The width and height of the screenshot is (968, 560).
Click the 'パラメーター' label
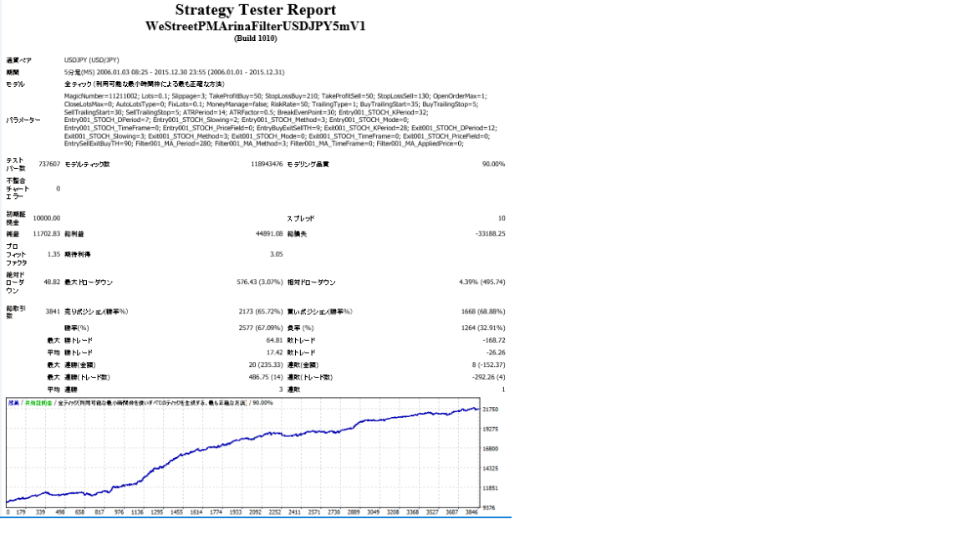click(23, 120)
